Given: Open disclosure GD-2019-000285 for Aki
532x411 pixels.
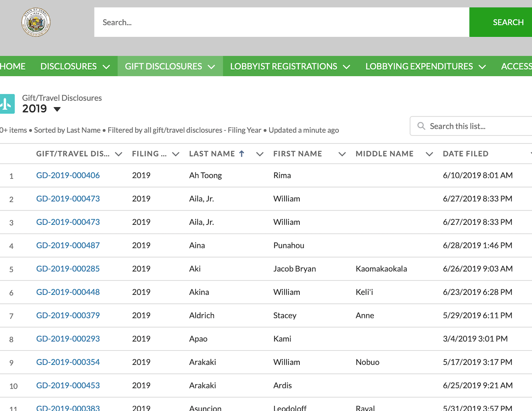Looking at the screenshot, I should tap(68, 269).
